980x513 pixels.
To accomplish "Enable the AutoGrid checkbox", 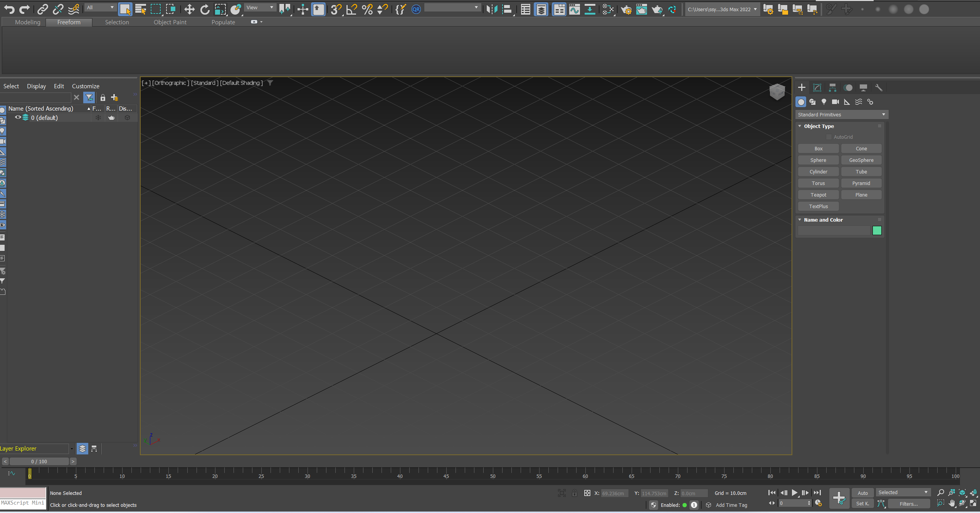I will coord(829,137).
